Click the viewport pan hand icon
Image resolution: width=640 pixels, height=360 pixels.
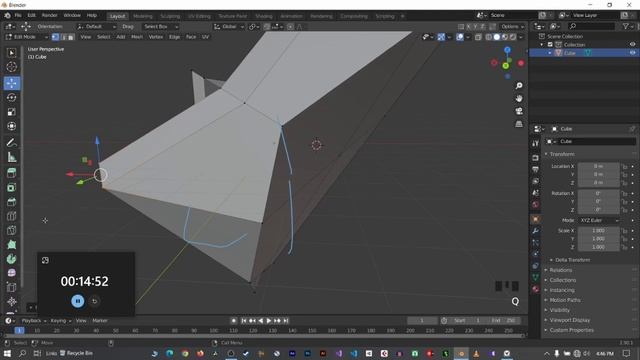519,98
